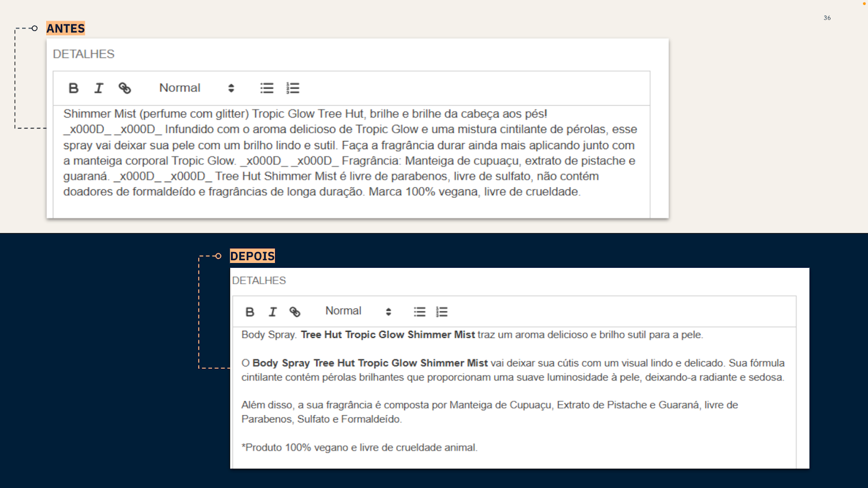
Task: Click the DEPOIS paragraph beginning 'Além disso'
Action: point(490,412)
